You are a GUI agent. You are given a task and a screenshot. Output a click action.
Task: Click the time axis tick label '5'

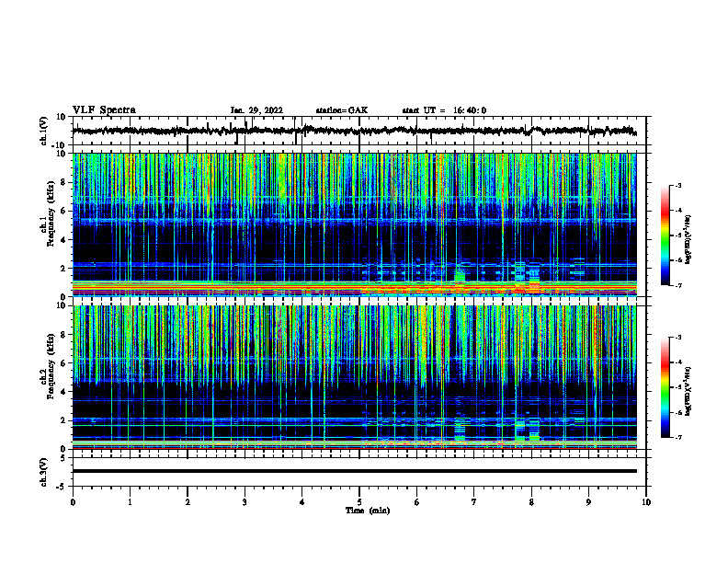click(359, 502)
